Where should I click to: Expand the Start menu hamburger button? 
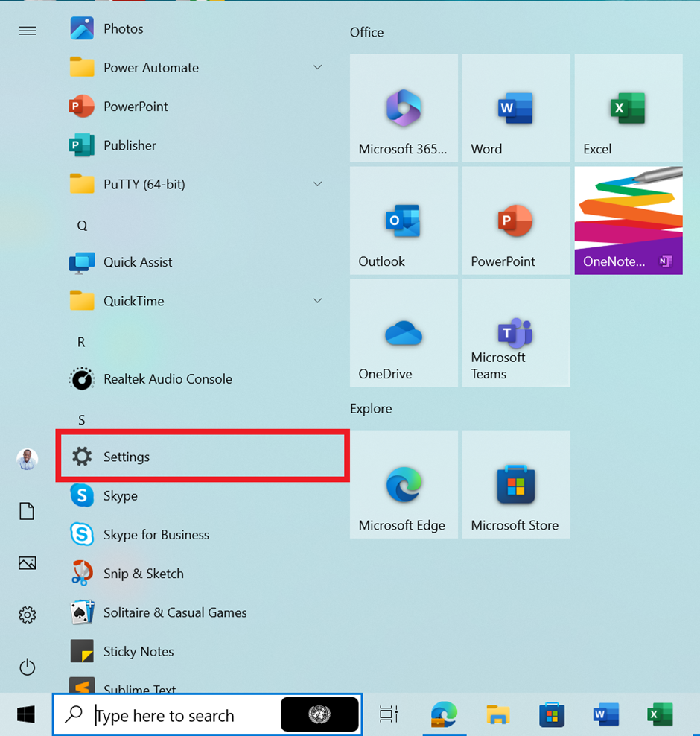28,31
